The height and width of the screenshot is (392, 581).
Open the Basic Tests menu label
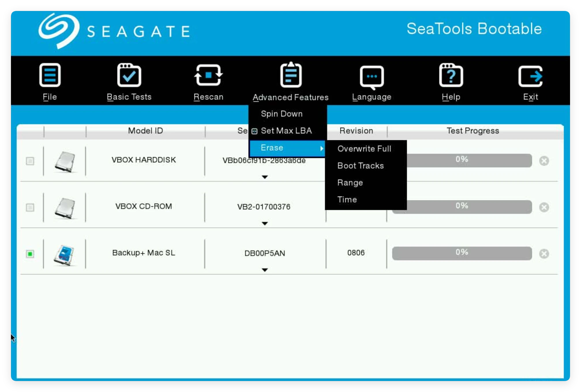pyautogui.click(x=129, y=97)
